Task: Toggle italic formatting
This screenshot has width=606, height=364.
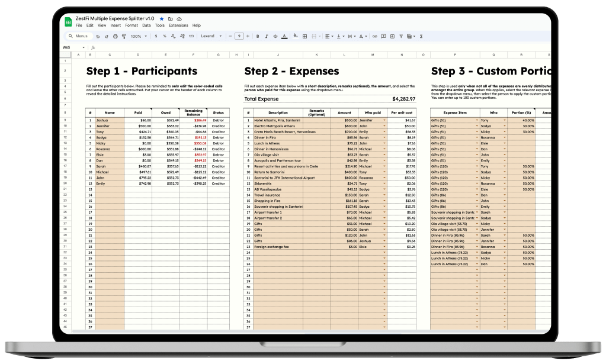Action: 265,36
